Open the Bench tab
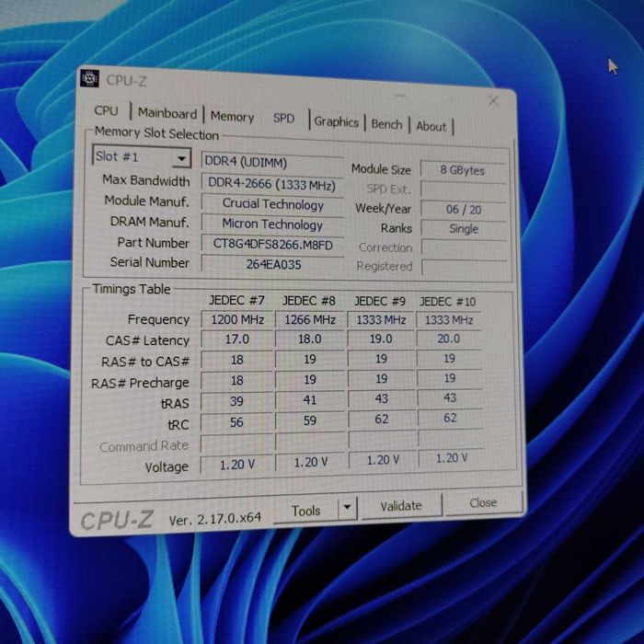Image resolution: width=644 pixels, height=644 pixels. click(x=386, y=124)
